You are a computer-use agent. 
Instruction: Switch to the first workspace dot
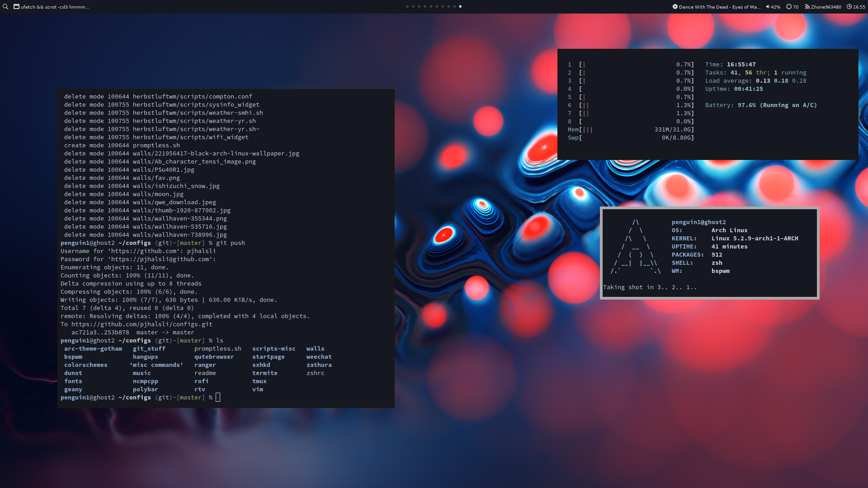pyautogui.click(x=407, y=6)
